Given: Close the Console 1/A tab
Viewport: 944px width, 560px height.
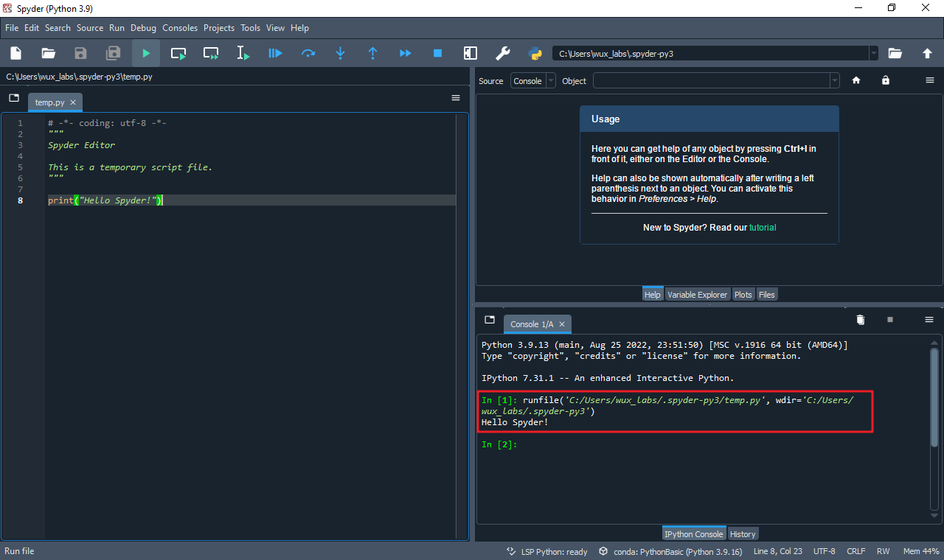Looking at the screenshot, I should pos(562,324).
